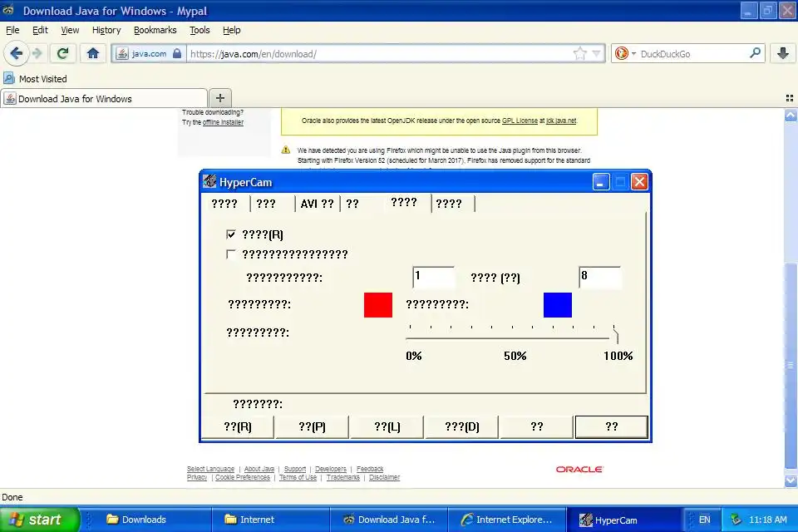Open the Select Language footer link
Screen dimensions: 798x532
click(210, 469)
